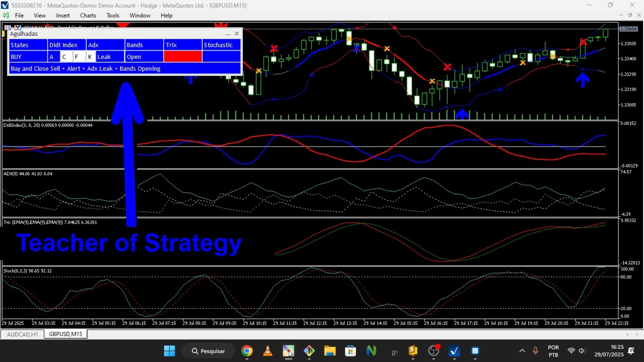Click the Bands Open status cell
This screenshot has height=362, width=644.
click(x=144, y=57)
